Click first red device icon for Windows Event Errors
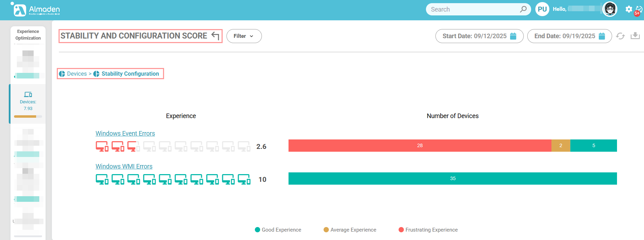The height and width of the screenshot is (240, 644). point(102,146)
